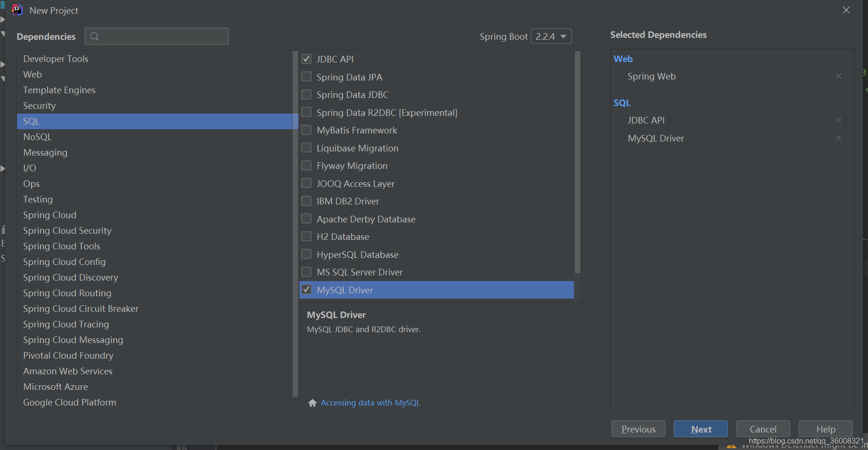Screen dimensions: 868x450
Task: Remove JDBC API from selected dependencies
Action: (x=838, y=120)
